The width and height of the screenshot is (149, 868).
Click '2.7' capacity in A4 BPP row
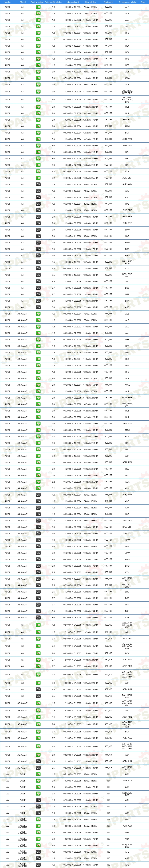(x=53, y=295)
